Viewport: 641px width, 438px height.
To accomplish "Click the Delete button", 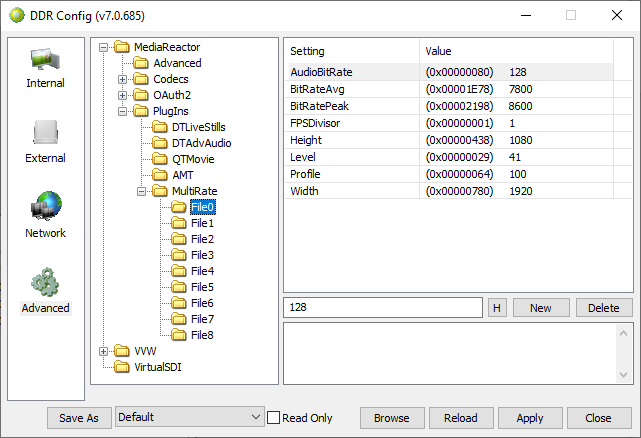I will pyautogui.click(x=604, y=308).
